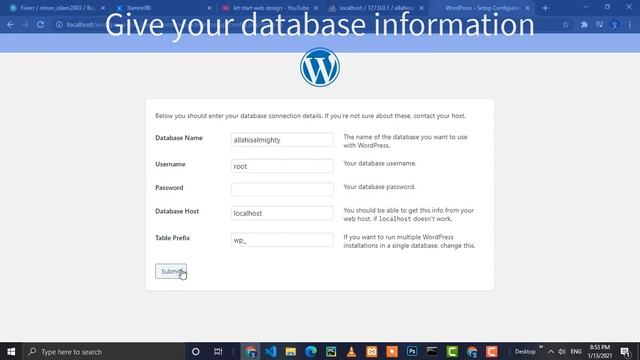Go forward in browser
Screen dimensions: 640x360
tap(25, 24)
